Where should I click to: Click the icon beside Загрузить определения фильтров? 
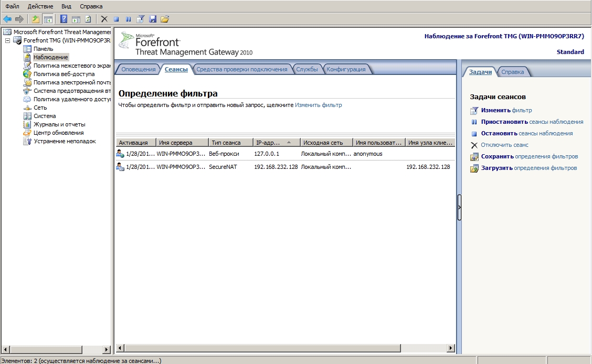(x=474, y=168)
